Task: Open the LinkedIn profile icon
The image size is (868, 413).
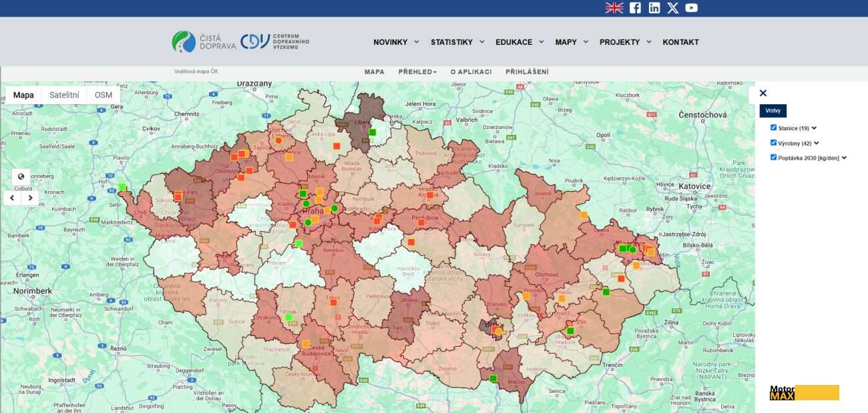Action: click(654, 8)
